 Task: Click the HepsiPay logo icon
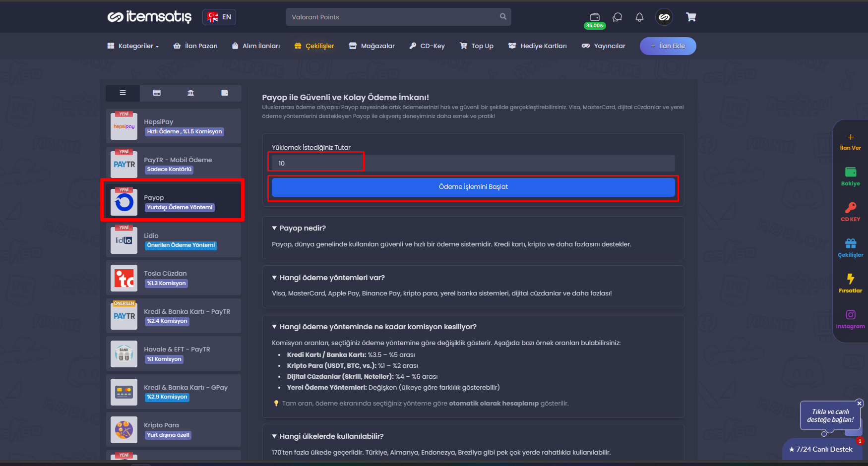point(124,126)
